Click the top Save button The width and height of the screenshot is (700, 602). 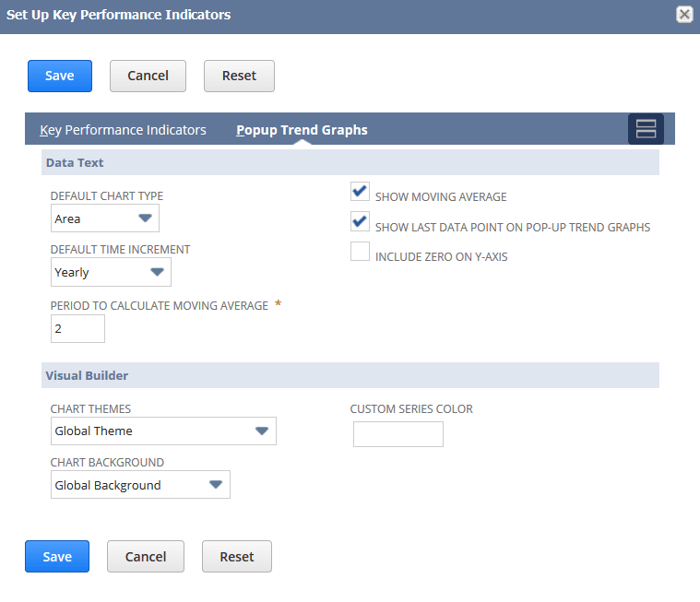[60, 76]
